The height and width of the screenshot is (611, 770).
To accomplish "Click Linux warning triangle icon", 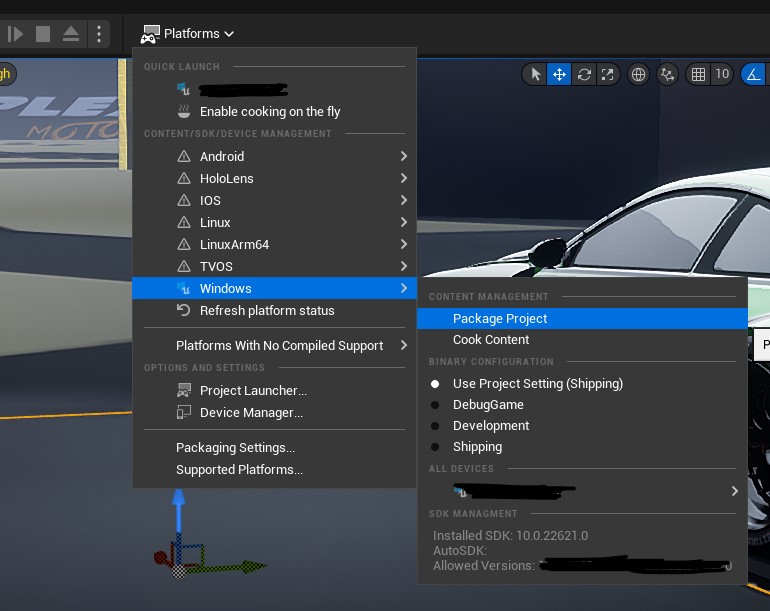I will click(x=184, y=222).
